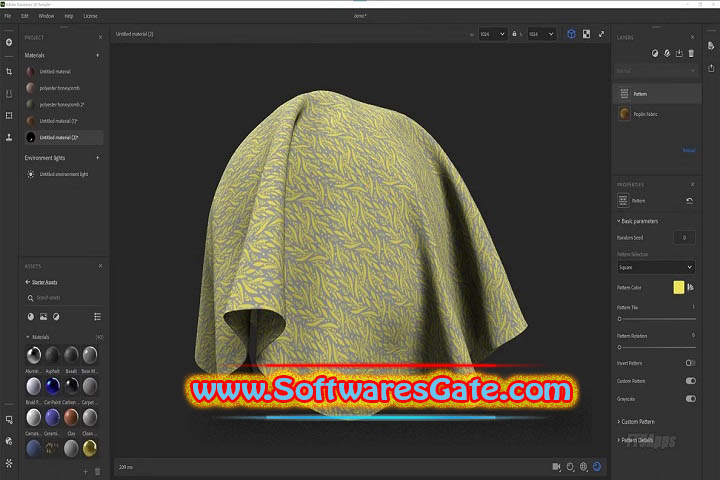The image size is (720, 480).
Task: Open the License menu
Action: click(90, 16)
